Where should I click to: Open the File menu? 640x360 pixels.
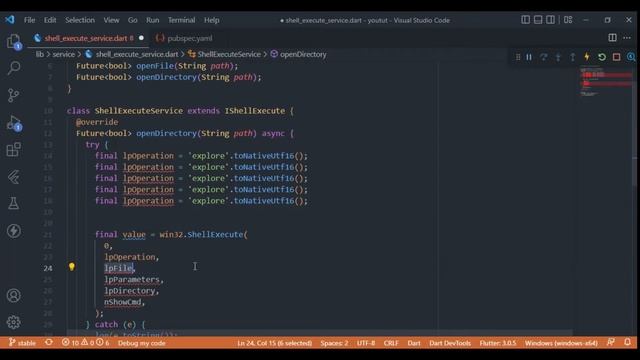[29, 20]
